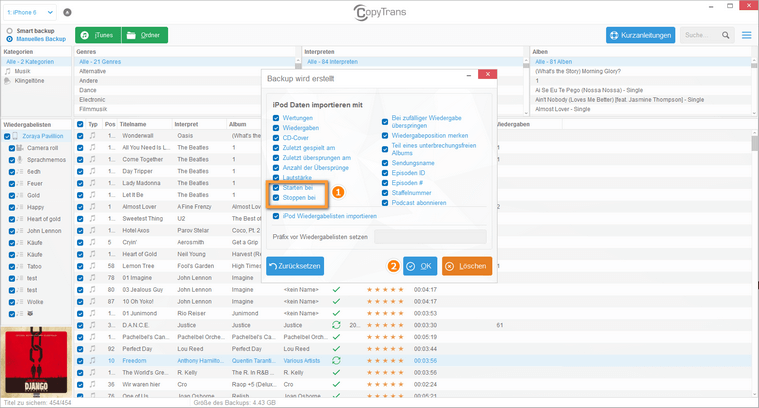Toggle checkbox for the Wonderwall track
Viewport: 759px width, 408px height.
[80, 136]
